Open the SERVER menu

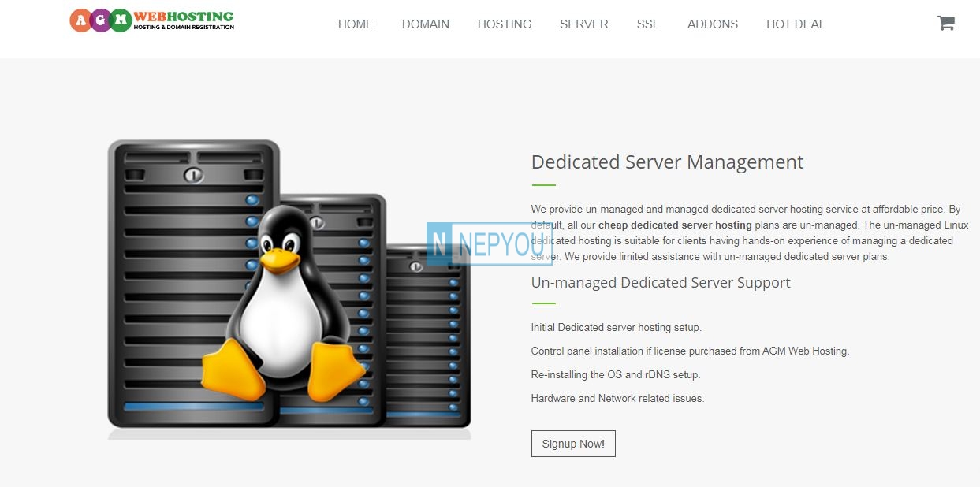coord(584,24)
